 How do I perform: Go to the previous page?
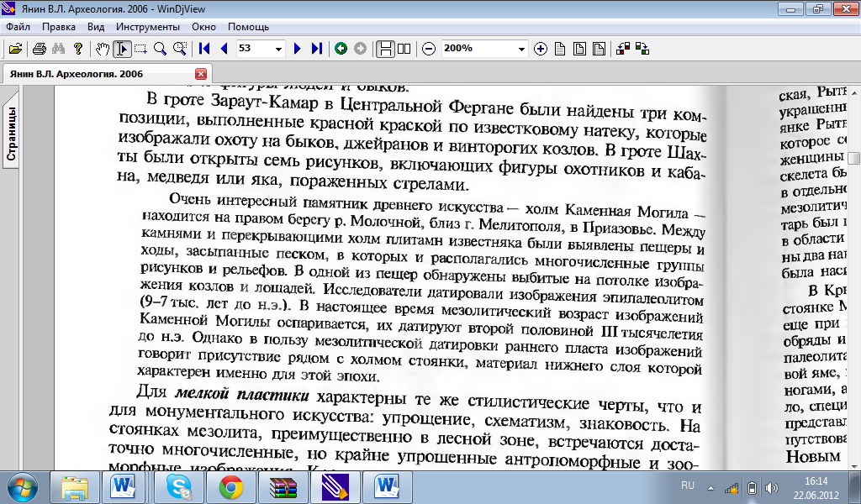[x=224, y=49]
